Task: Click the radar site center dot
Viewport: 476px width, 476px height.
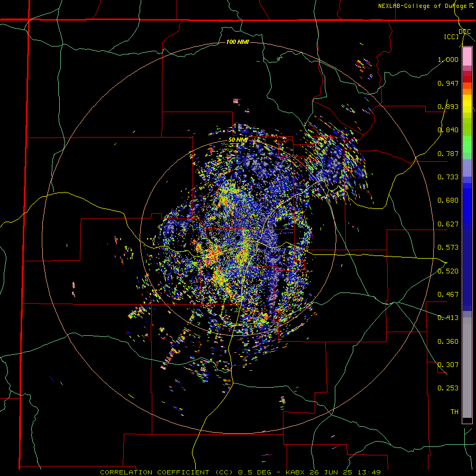Action: [x=238, y=237]
